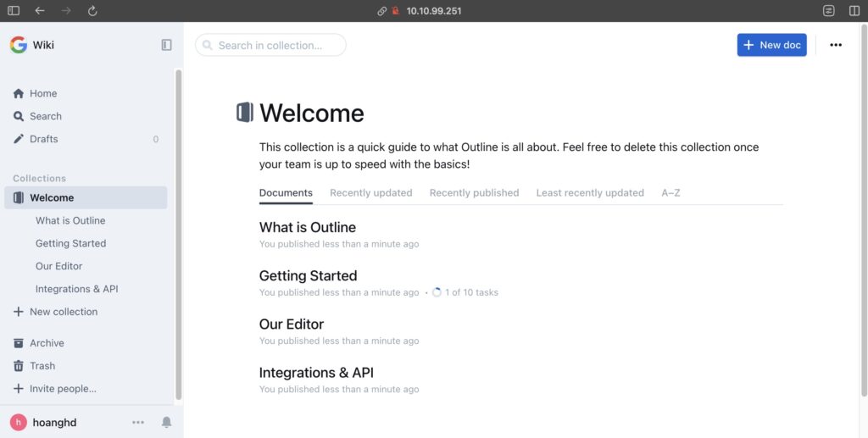Click browser reload button
This screenshot has height=438, width=868.
tap(92, 10)
